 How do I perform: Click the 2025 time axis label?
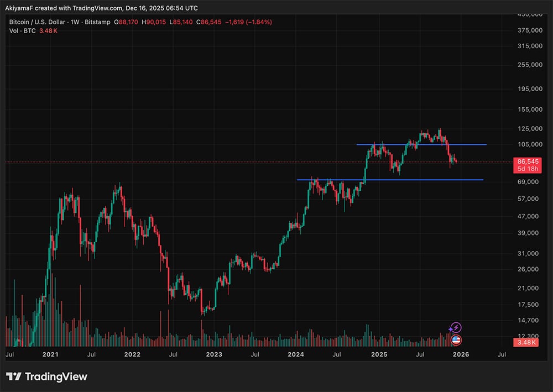(x=379, y=354)
